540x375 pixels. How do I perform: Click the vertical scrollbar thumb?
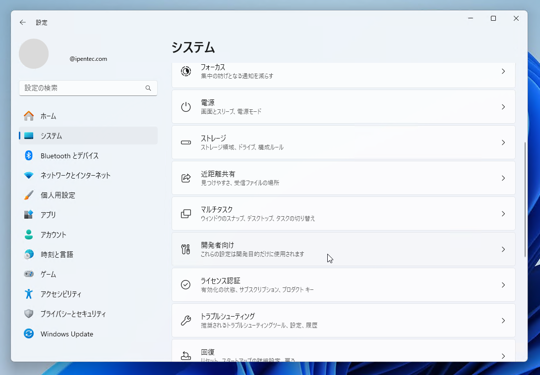pyautogui.click(x=525, y=199)
